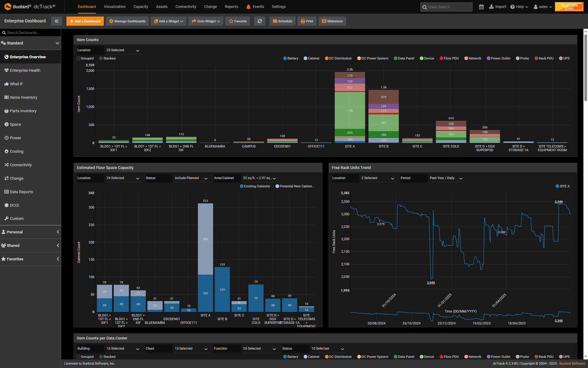Click Add a Dashboard button

click(x=85, y=21)
